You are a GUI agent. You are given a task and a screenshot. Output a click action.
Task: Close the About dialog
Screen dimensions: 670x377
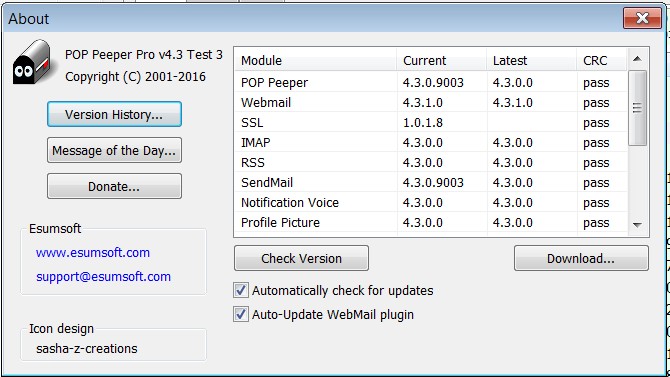coord(642,18)
